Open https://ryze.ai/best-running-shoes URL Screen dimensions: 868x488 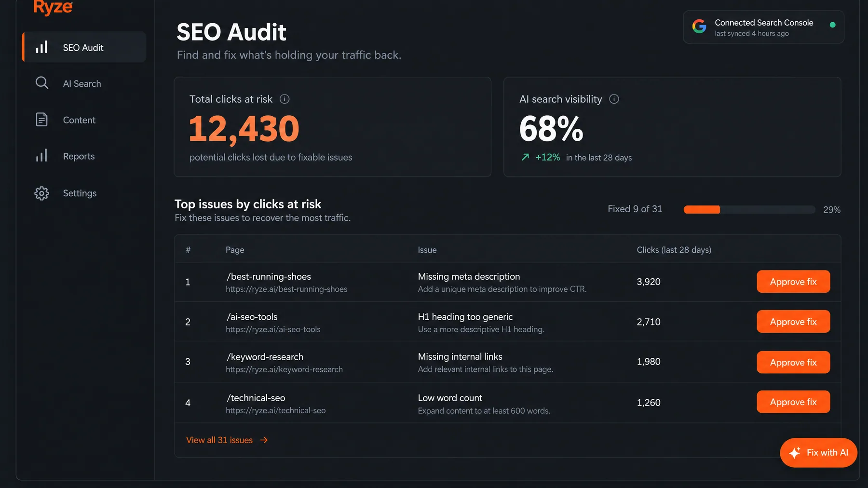coord(286,289)
